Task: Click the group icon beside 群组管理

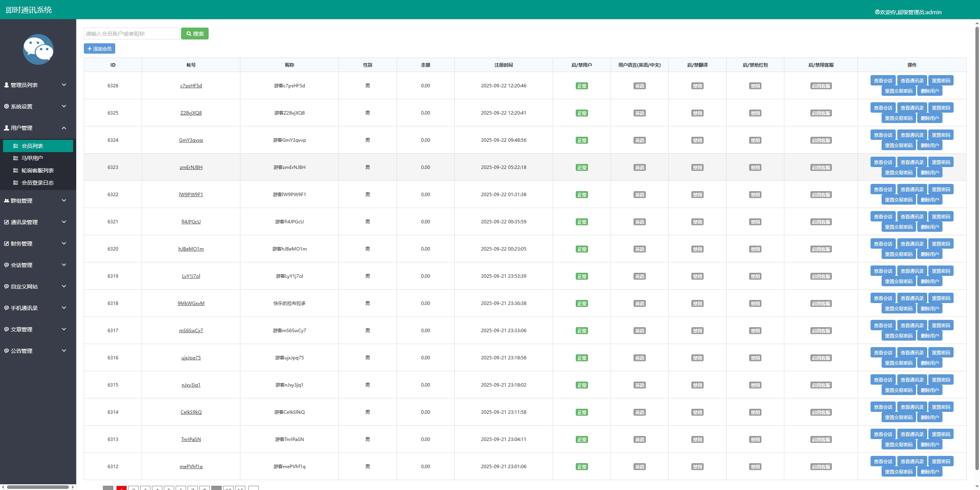Action: click(x=7, y=201)
